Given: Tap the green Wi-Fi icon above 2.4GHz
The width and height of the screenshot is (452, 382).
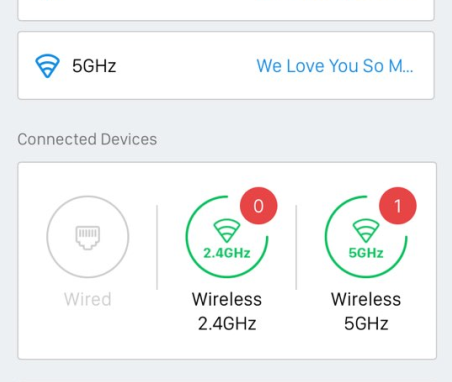Looking at the screenshot, I should (x=227, y=230).
